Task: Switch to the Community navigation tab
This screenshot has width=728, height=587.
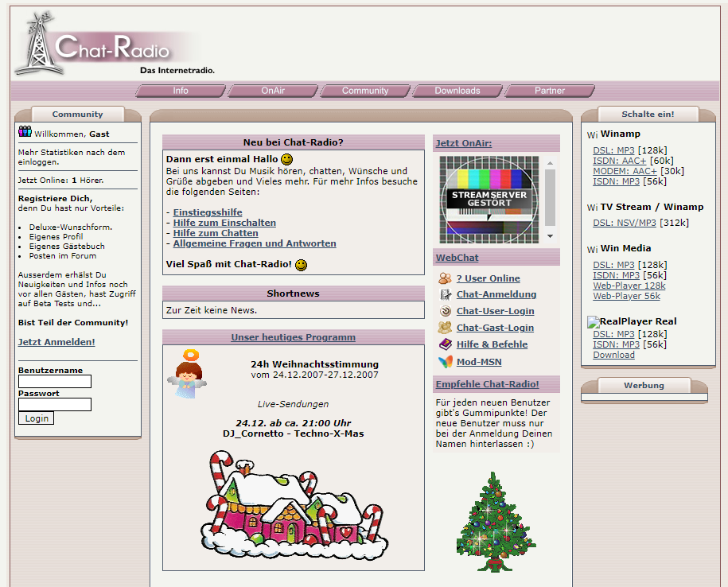Action: 364,91
